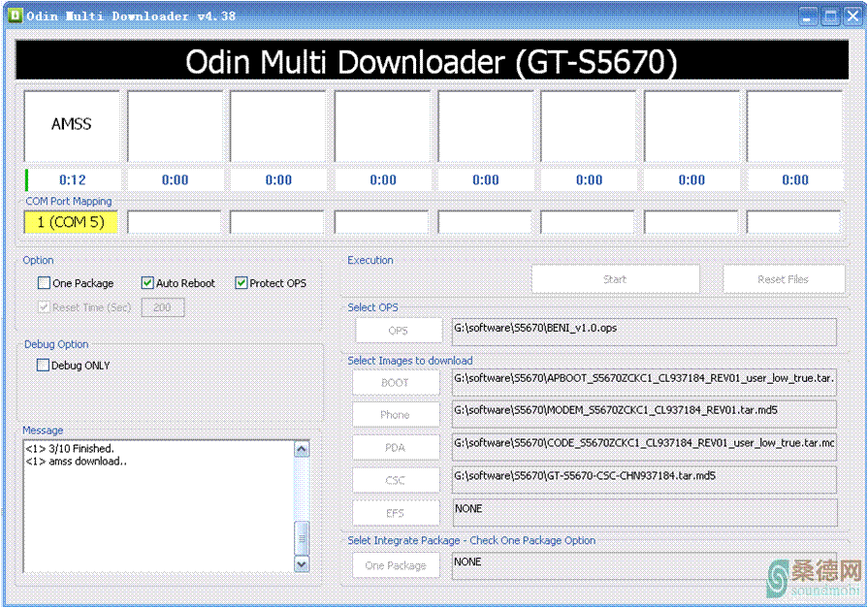Click the COM Port Mapping label
Viewport: 868px width, 608px height.
[x=69, y=201]
